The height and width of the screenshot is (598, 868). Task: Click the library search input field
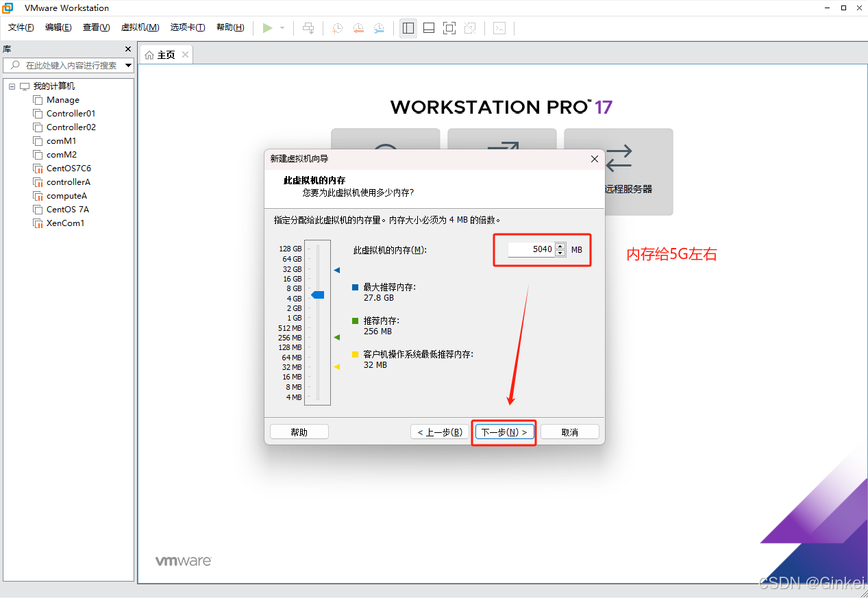69,66
